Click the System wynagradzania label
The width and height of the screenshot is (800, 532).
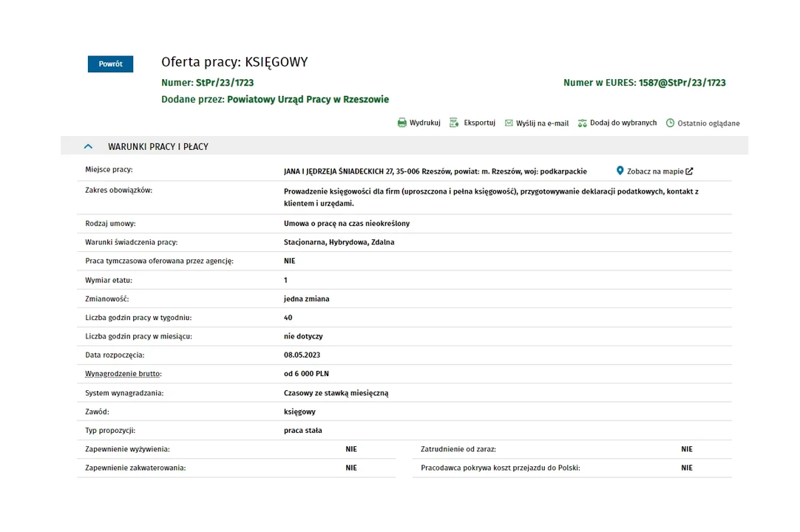(x=124, y=393)
